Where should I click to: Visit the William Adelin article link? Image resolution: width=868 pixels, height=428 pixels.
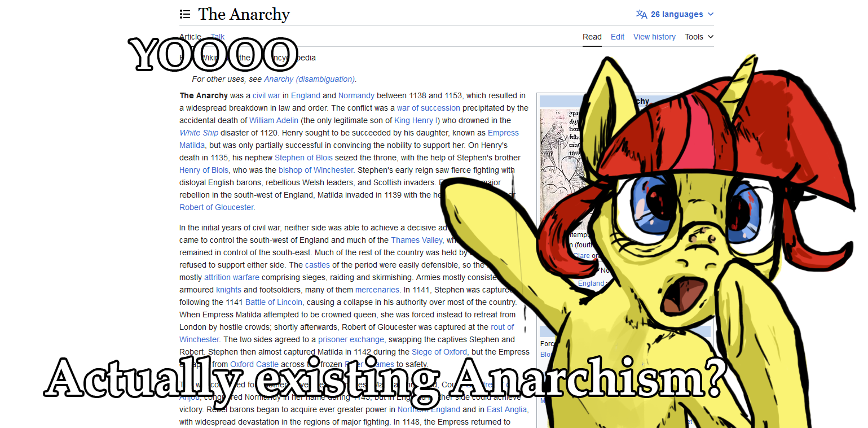click(x=274, y=120)
